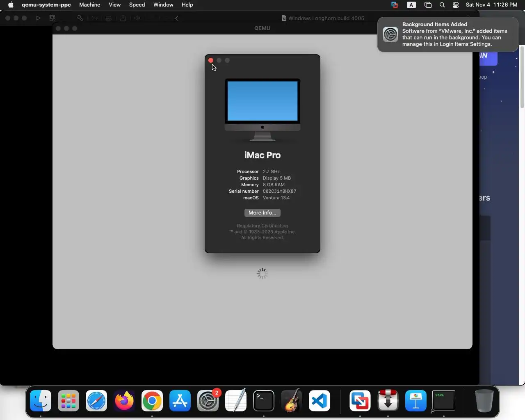Click the snapshot icon in VMware toolbar
This screenshot has height=420, width=525.
(x=52, y=18)
